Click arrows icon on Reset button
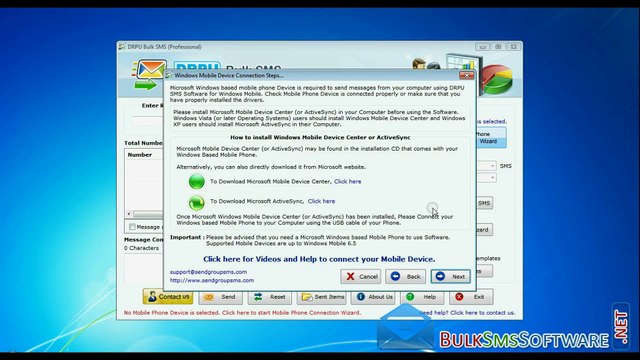 point(258,297)
